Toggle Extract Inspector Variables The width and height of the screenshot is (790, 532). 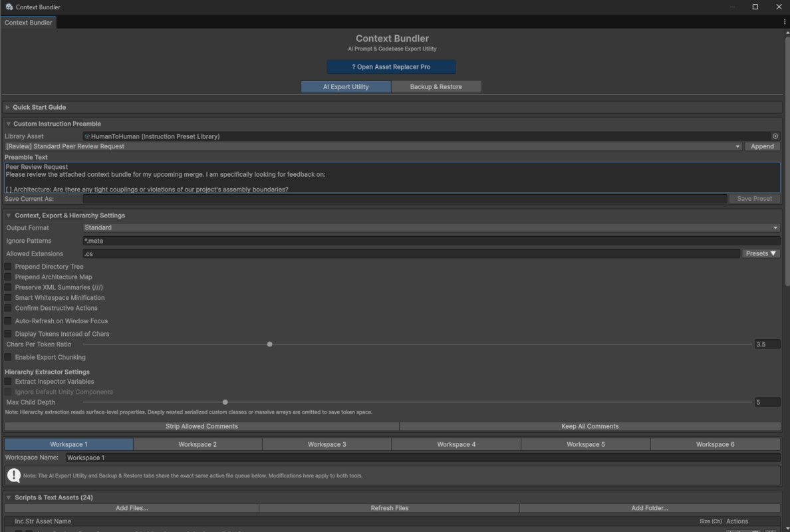(x=8, y=381)
